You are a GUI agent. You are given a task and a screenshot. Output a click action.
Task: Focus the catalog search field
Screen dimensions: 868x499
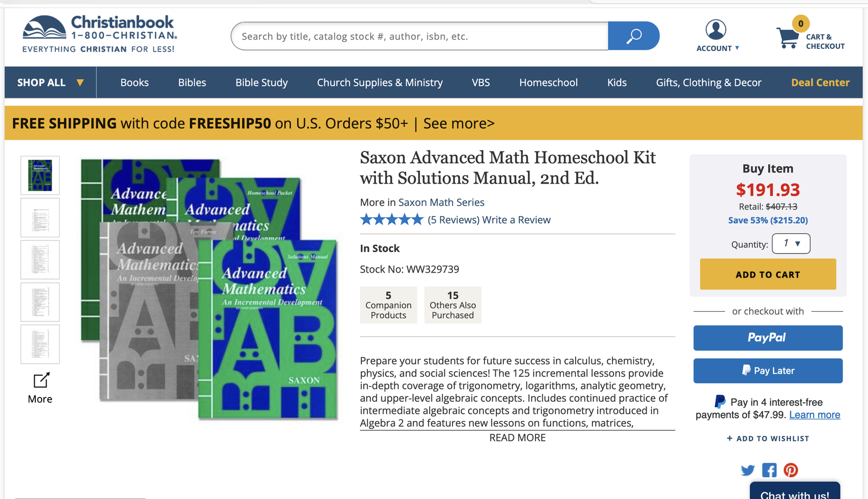419,36
